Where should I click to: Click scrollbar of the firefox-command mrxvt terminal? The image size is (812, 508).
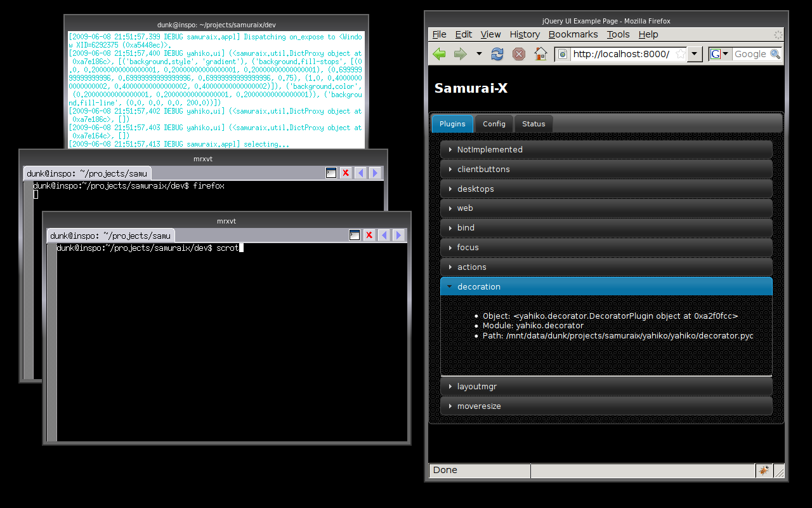tap(28, 279)
